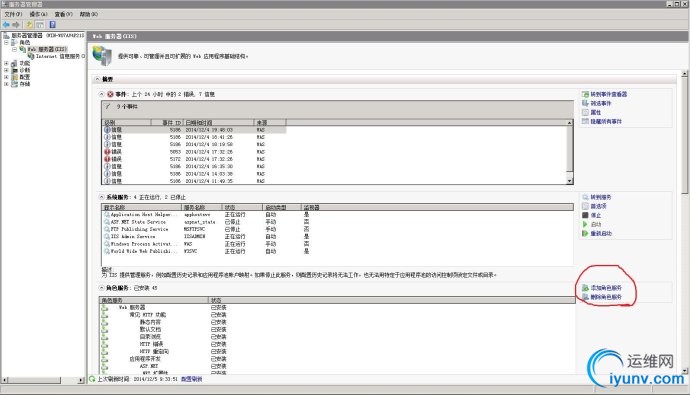
Task: Select the World Wide Web Publishi... service row
Action: tap(338, 251)
